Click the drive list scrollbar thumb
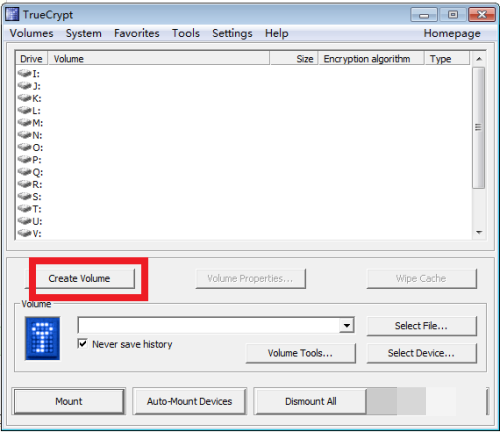This screenshot has width=500, height=432. [x=479, y=128]
